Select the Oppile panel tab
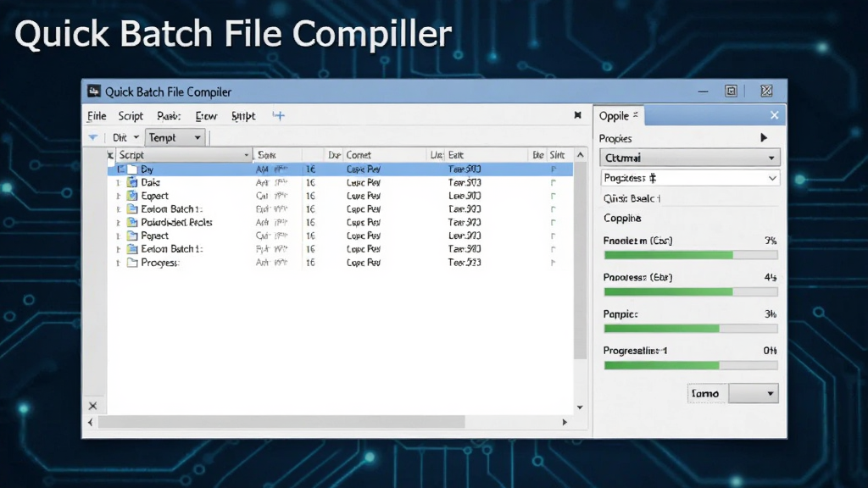The image size is (868, 488). click(x=618, y=115)
